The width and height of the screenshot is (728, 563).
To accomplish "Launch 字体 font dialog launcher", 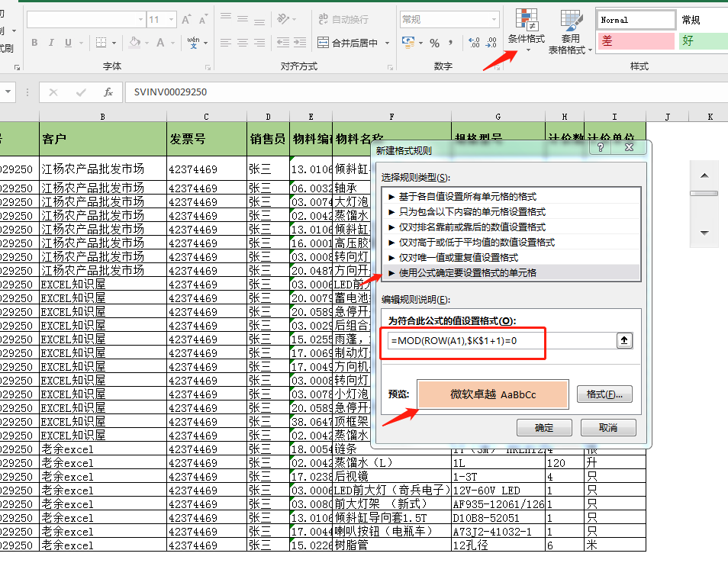I will 208,68.
